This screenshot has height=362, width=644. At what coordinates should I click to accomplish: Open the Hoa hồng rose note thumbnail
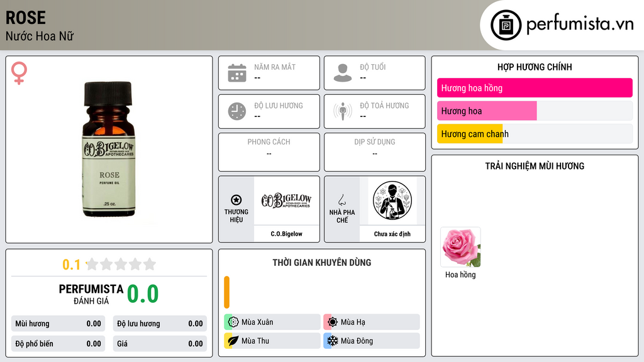coord(460,247)
